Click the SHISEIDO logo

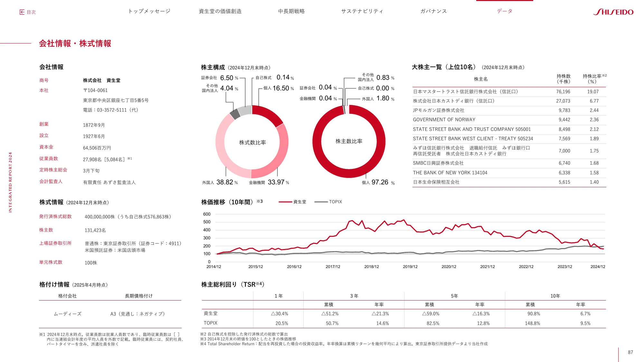[613, 12]
